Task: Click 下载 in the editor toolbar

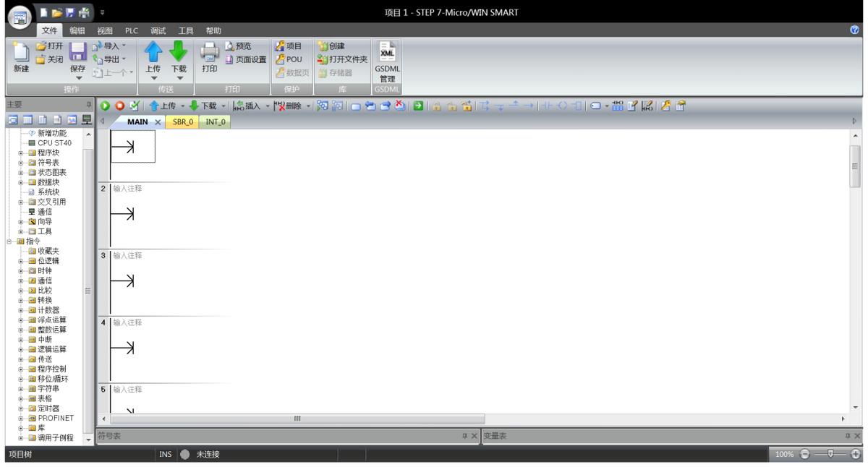Action: pos(204,106)
